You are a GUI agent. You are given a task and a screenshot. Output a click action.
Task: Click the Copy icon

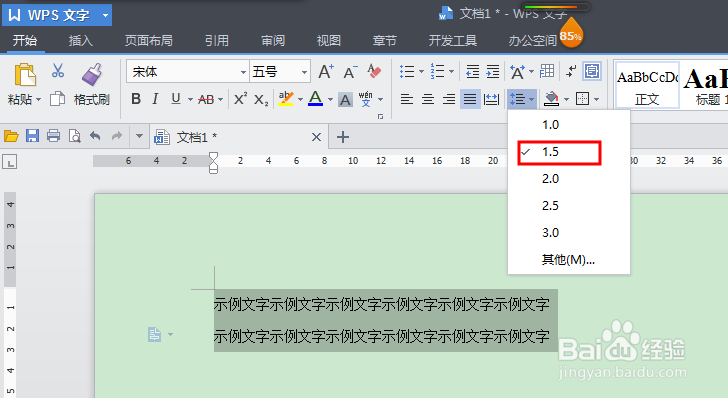coord(58,98)
